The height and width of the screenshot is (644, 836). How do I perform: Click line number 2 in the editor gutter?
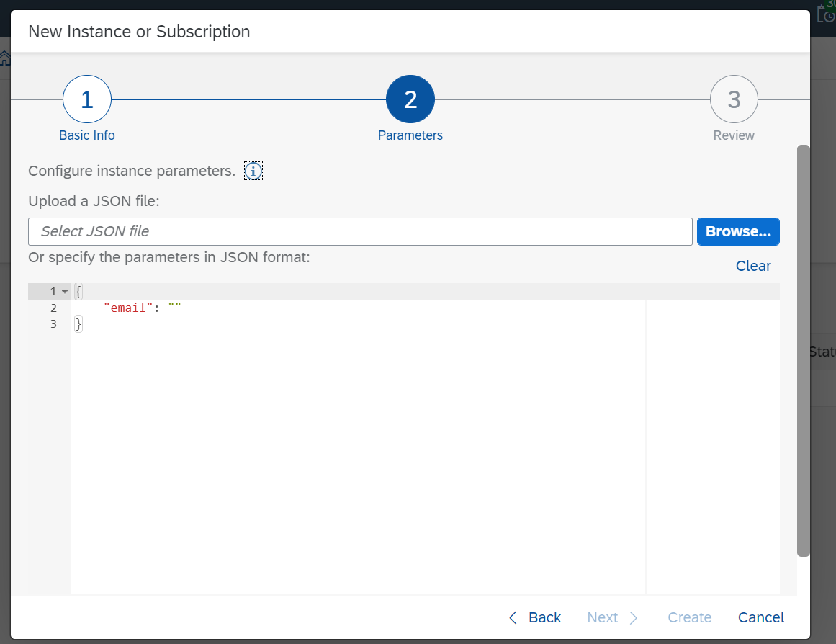[53, 307]
